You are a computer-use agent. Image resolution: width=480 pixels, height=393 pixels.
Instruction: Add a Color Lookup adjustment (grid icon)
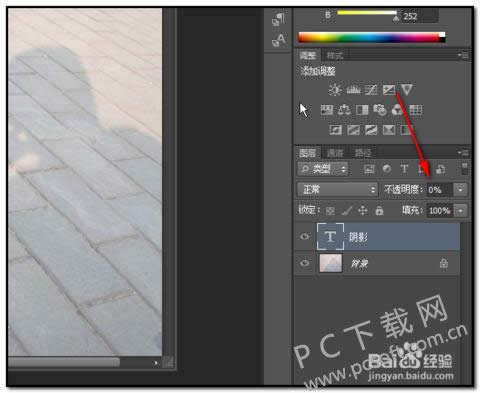point(415,110)
